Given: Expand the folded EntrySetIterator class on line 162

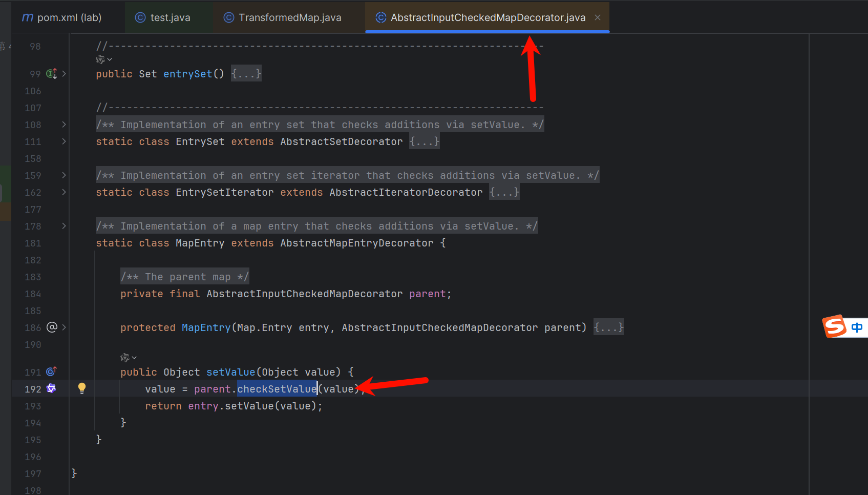Looking at the screenshot, I should [x=64, y=192].
